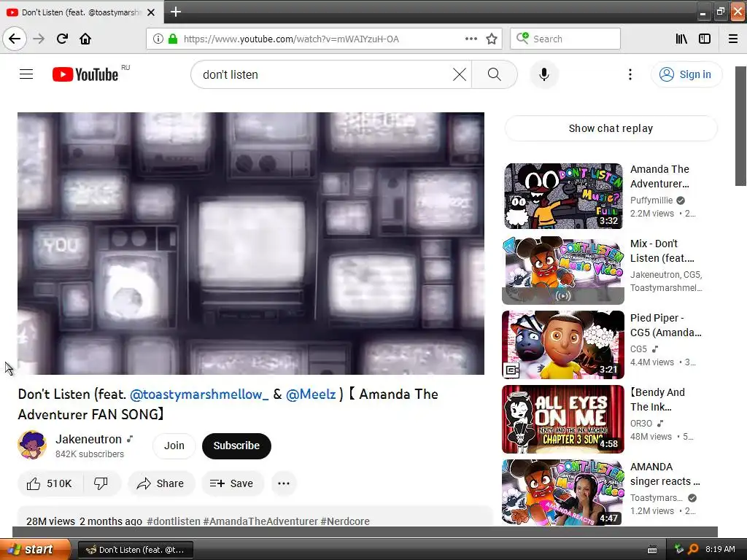Close the Don't Listen browser tab

[151, 12]
